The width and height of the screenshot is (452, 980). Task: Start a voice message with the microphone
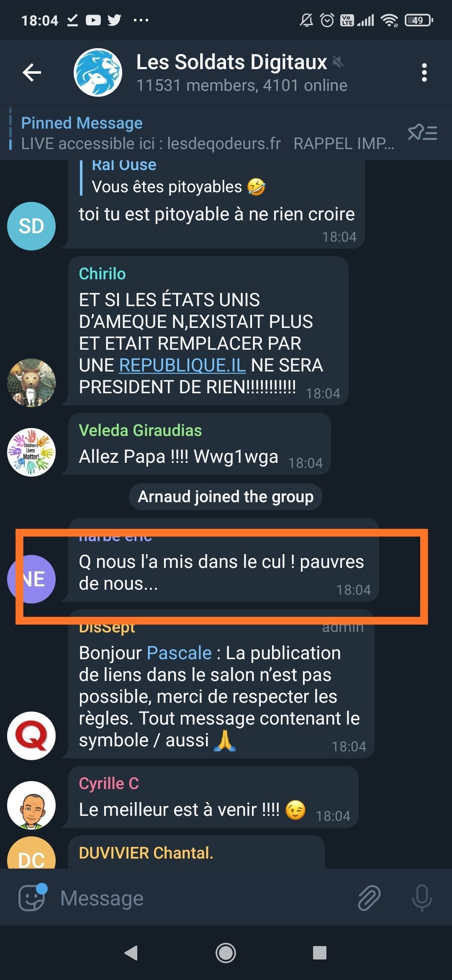(421, 898)
